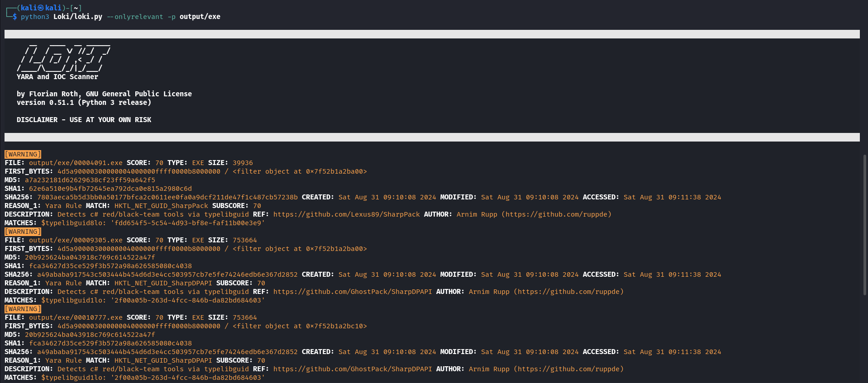The width and height of the screenshot is (868, 383).
Task: Click the 'YARA and IOC Scanner' banner text
Action: (x=57, y=77)
